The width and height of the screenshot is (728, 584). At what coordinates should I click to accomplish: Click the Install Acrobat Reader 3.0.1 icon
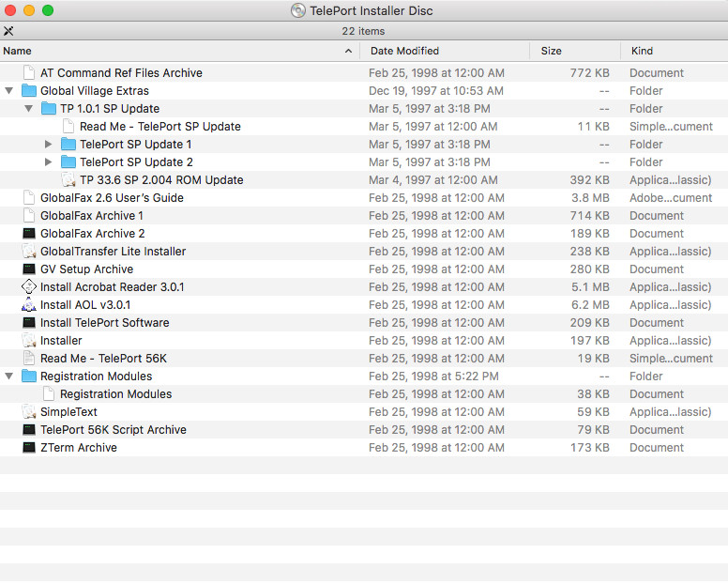click(x=29, y=286)
